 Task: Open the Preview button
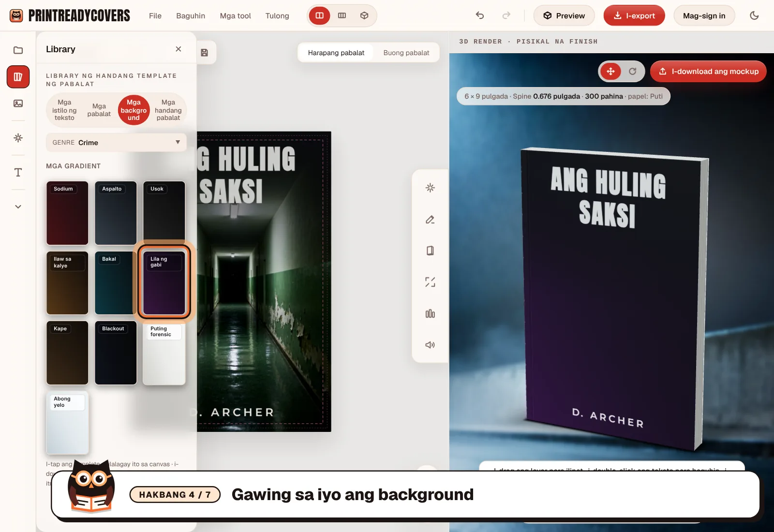[564, 15]
